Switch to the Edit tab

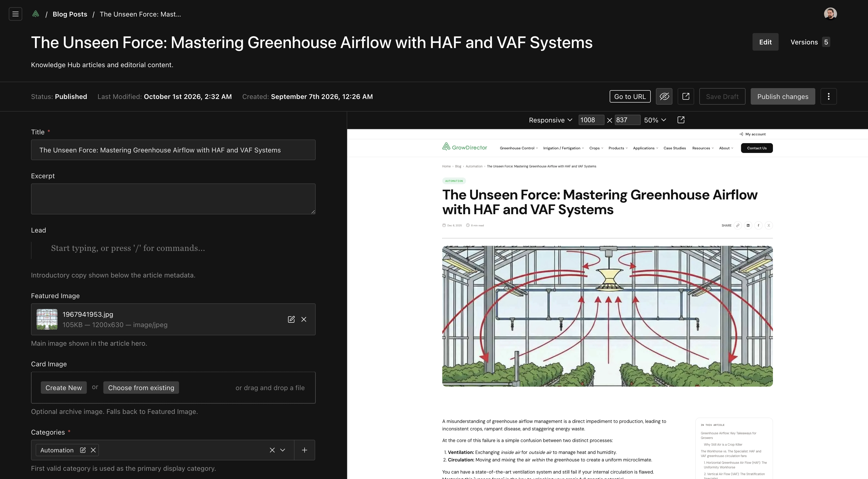click(x=765, y=42)
